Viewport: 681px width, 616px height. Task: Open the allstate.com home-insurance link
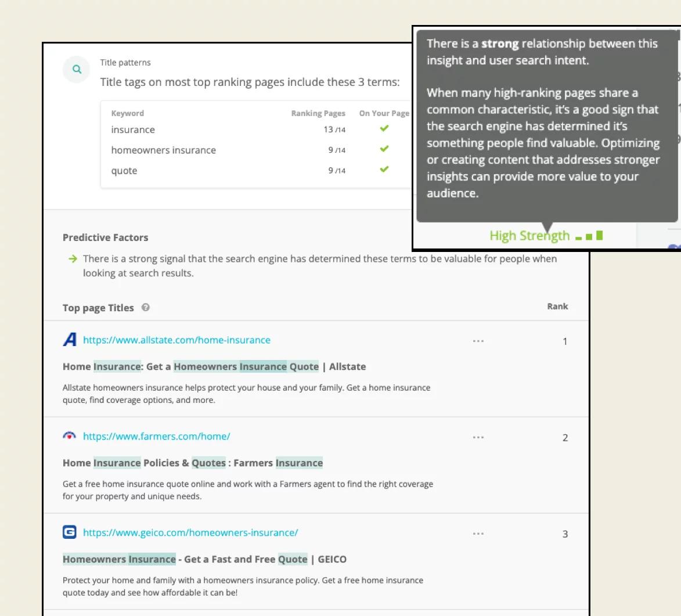[176, 340]
